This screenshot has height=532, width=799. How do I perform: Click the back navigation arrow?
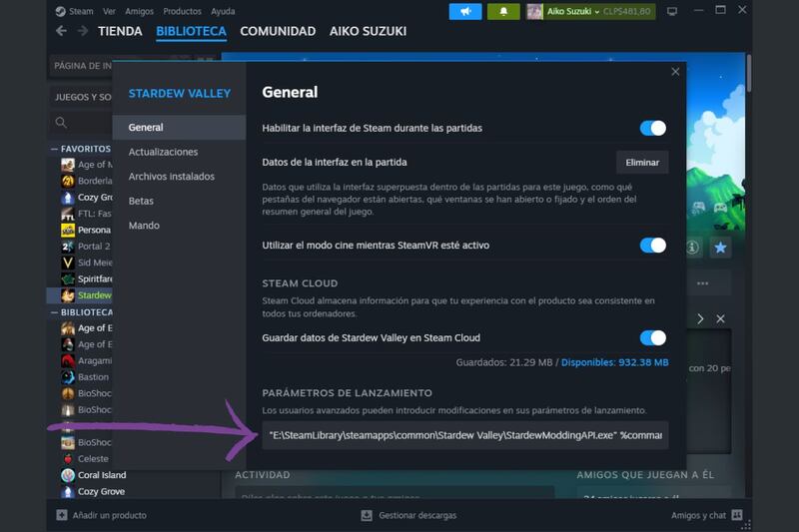pyautogui.click(x=62, y=32)
